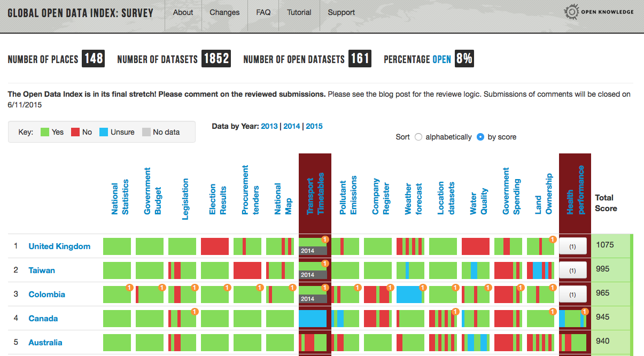Click Taiwan Transport Timetables 2014 bar
The width and height of the screenshot is (644, 356).
pos(313,274)
